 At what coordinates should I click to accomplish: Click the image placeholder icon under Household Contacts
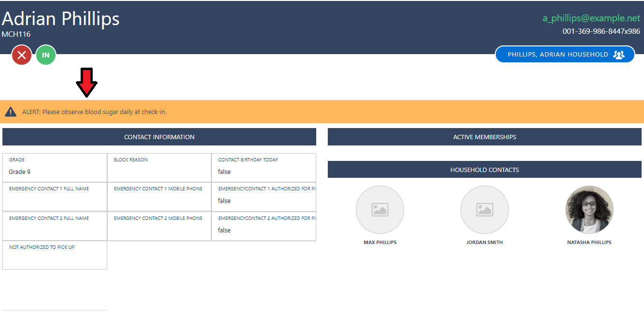click(380, 210)
